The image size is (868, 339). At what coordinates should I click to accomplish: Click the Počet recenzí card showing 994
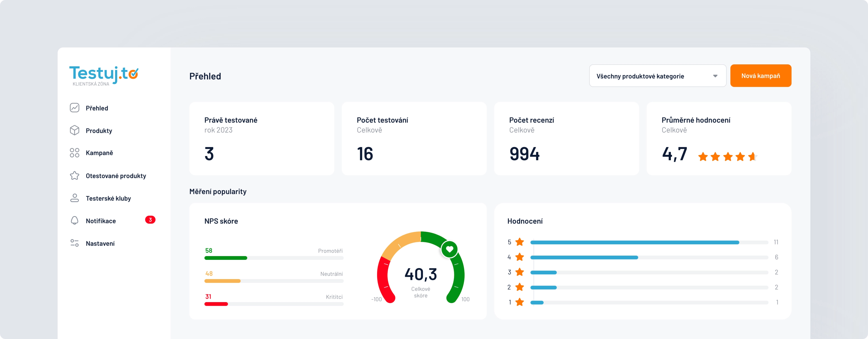566,139
